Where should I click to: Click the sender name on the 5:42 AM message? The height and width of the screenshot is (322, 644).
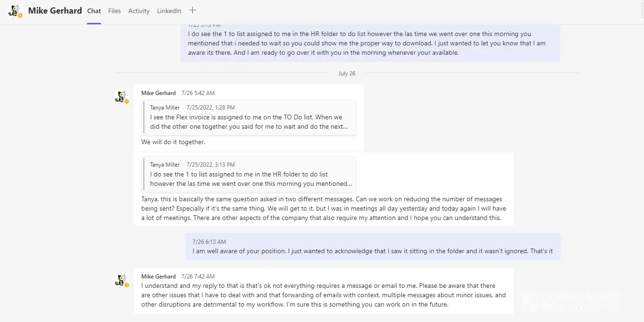(159, 93)
